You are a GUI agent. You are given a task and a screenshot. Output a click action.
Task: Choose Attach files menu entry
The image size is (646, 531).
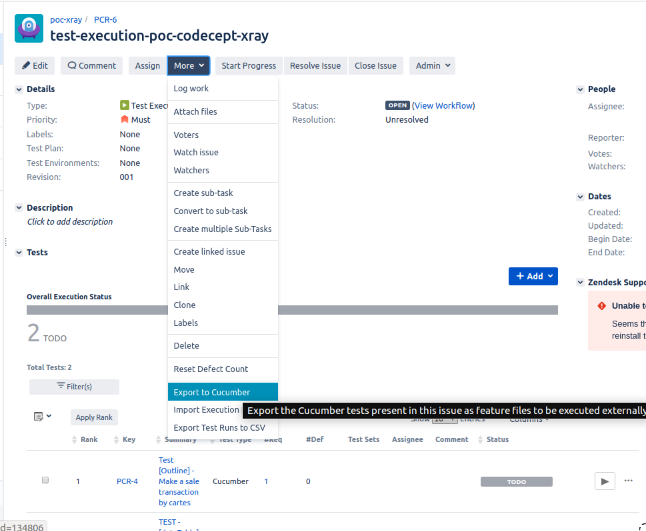pos(223,112)
